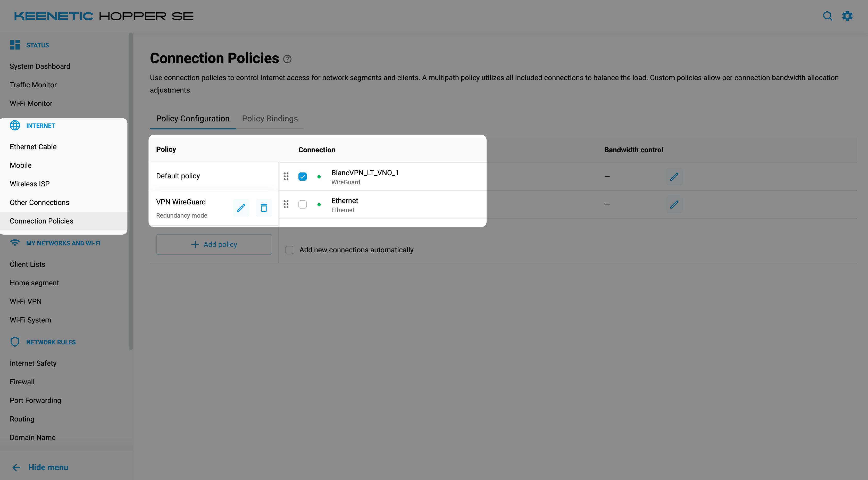
Task: Select the Default policy row
Action: 178,176
